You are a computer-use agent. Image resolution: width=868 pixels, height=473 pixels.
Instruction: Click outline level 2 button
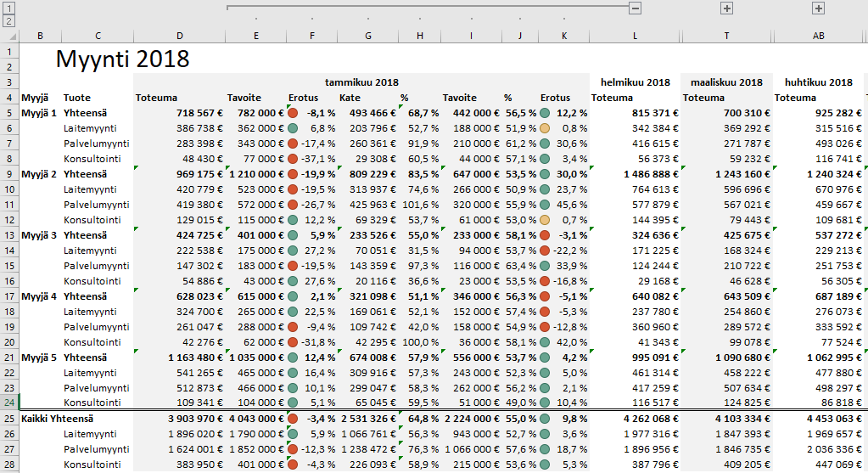point(8,20)
